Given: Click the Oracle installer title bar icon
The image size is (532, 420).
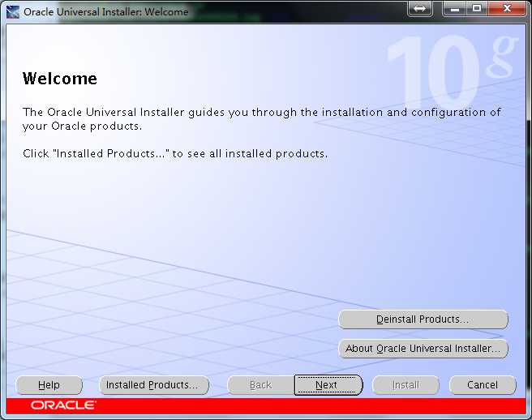Looking at the screenshot, I should coord(13,12).
